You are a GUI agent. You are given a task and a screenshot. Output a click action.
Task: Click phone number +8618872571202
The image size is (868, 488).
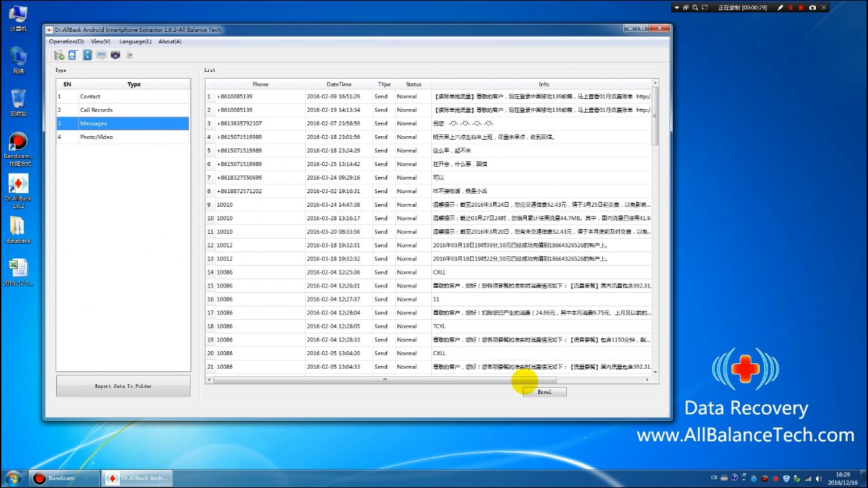[x=239, y=191]
